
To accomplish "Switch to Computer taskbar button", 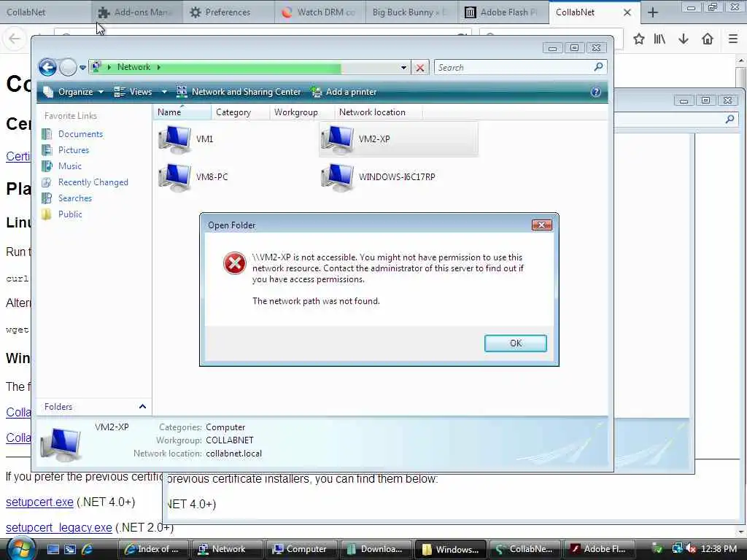I will pos(302,549).
